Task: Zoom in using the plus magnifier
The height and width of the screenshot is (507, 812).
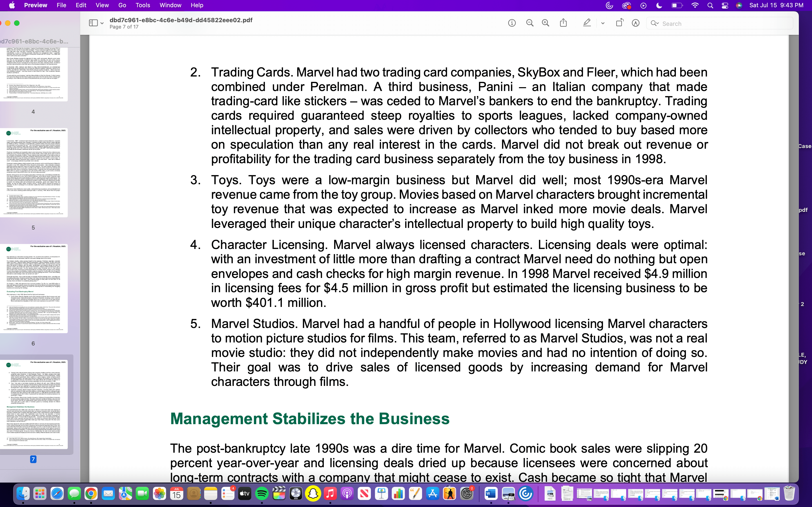Action: tap(546, 23)
